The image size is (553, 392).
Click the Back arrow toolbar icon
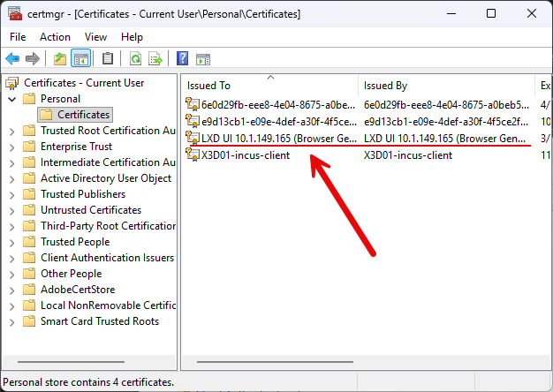(12, 58)
